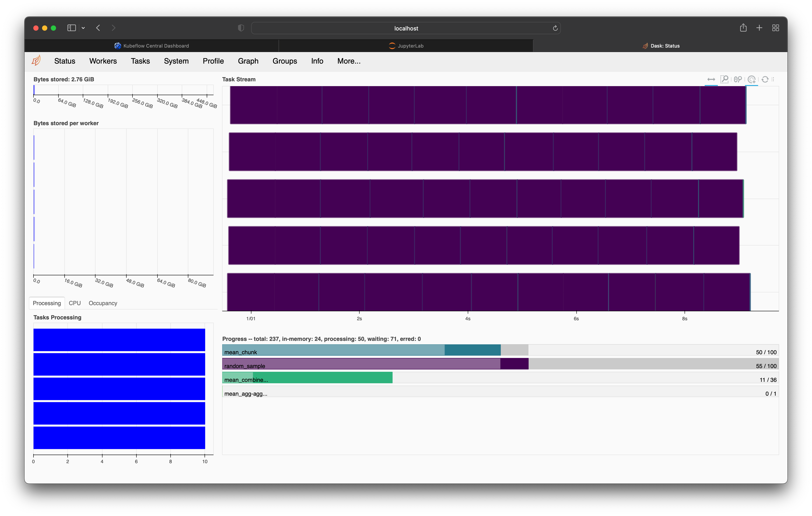Reset the Task Stream plot view
Image resolution: width=812 pixels, height=516 pixels.
[x=765, y=79]
